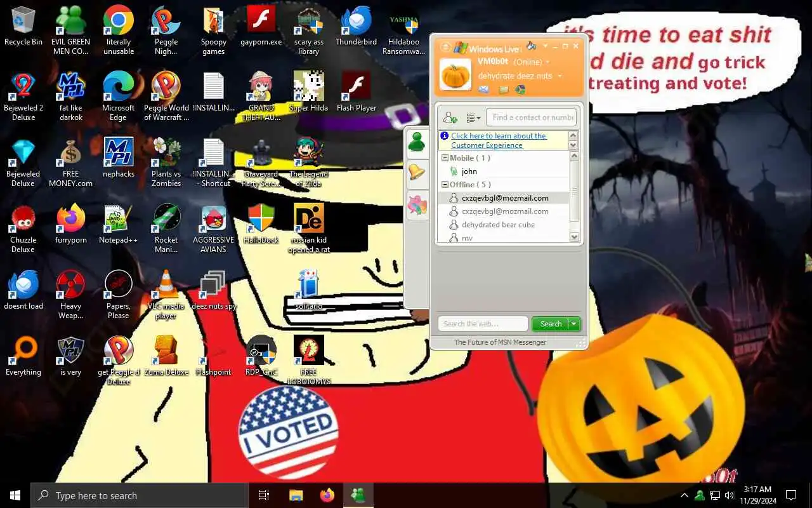Select contact dehydrated bear cube

click(x=498, y=225)
